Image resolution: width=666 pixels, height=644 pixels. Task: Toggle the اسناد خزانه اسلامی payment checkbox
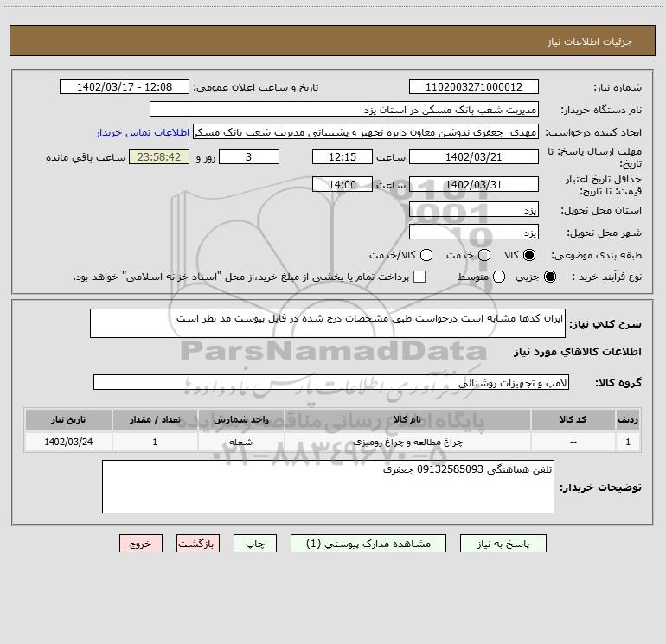(x=419, y=277)
